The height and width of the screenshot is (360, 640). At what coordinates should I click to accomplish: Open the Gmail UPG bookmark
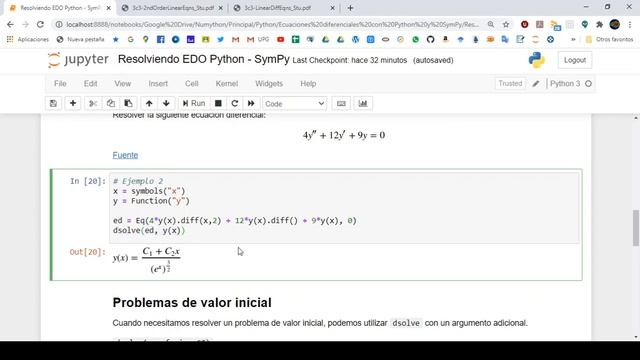tap(258, 40)
